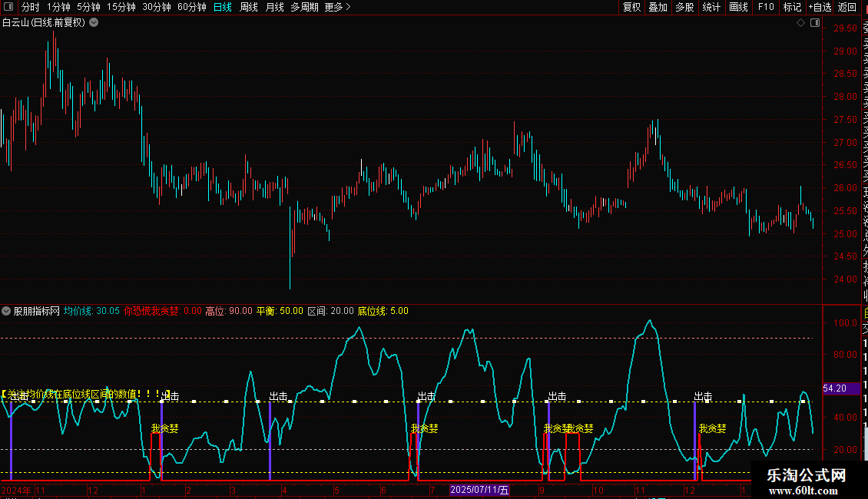Click the yellow 关注均价线在底位线区间的数值 notice
The height and width of the screenshot is (499, 868).
[x=86, y=394]
